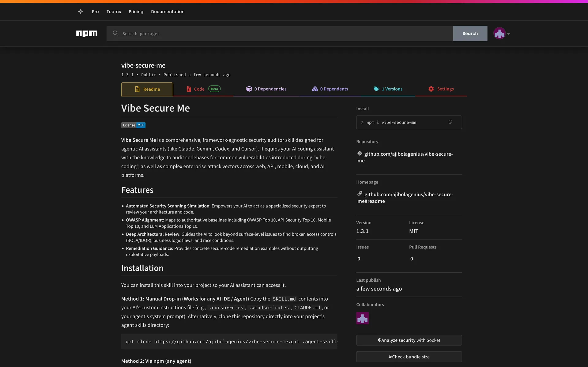588x367 pixels.
Task: Click the git clone code block
Action: (229, 342)
